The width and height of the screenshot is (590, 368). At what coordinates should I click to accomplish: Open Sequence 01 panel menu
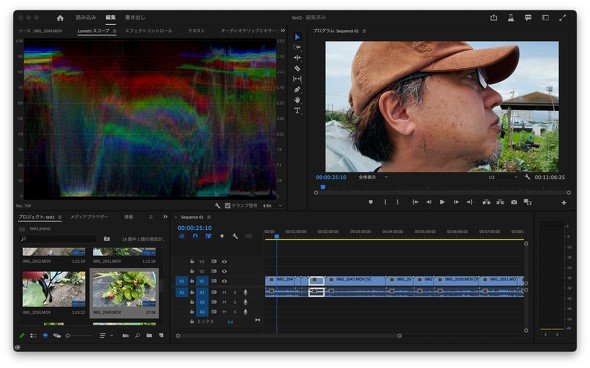tap(209, 217)
